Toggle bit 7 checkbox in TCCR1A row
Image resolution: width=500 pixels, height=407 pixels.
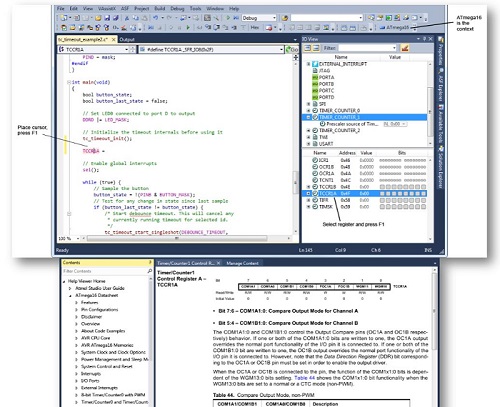(x=382, y=194)
